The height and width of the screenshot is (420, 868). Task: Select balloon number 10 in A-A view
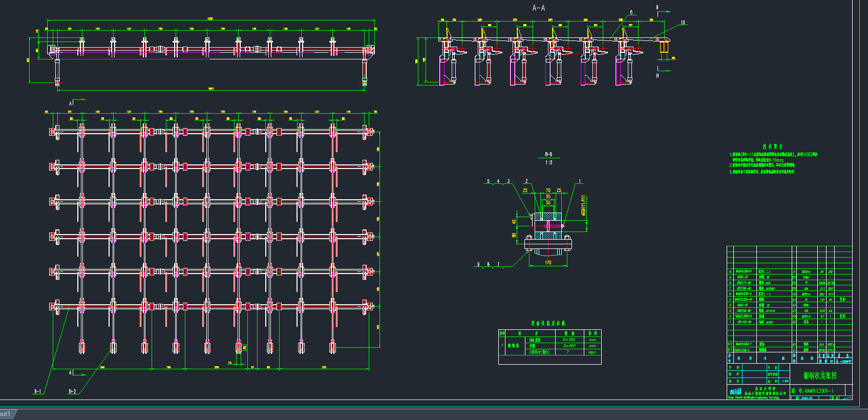click(x=683, y=23)
